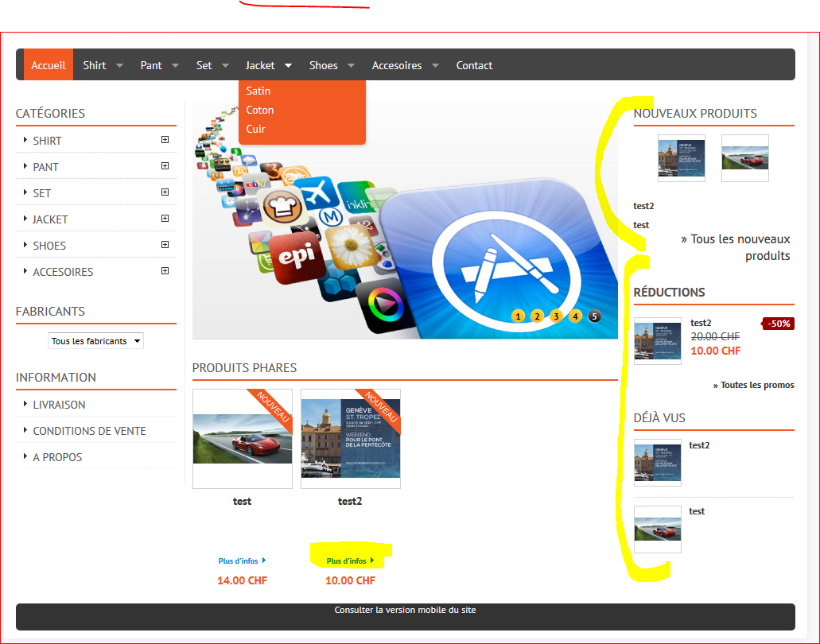820x644 pixels.
Task: Expand the Set menu dropdown arrow
Action: tap(225, 66)
